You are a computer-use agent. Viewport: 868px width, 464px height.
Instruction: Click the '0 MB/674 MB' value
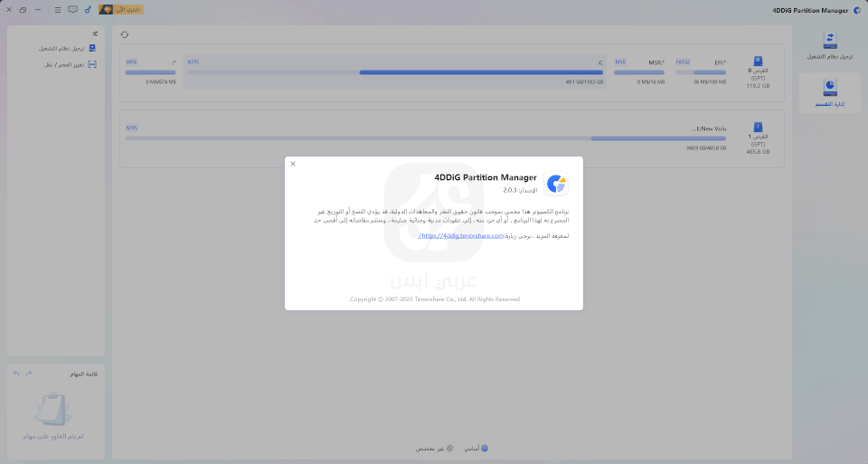[x=161, y=82]
